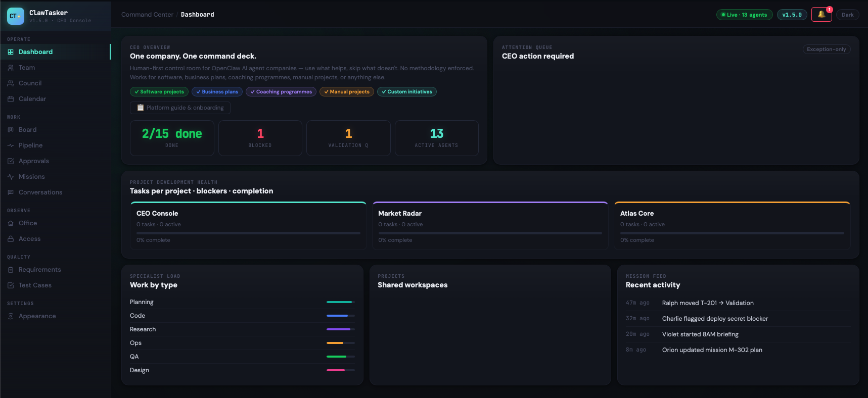The height and width of the screenshot is (398, 868).
Task: Open Conversations in the sidebar
Action: 55,192
